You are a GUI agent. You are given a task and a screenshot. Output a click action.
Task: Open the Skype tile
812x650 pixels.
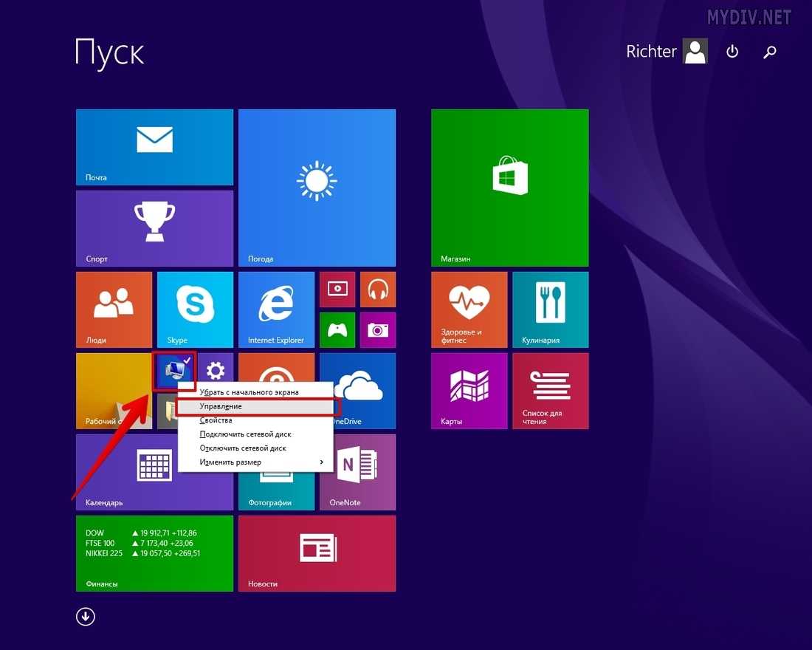tap(195, 309)
